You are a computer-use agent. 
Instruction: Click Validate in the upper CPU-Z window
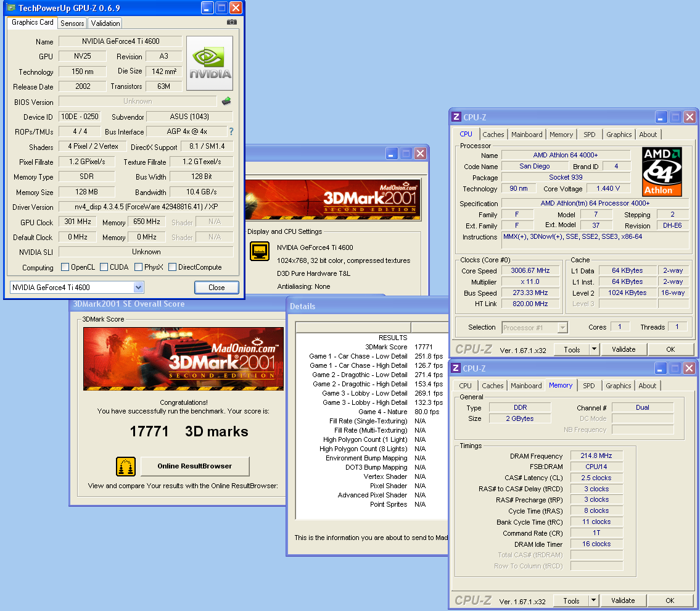coord(624,349)
